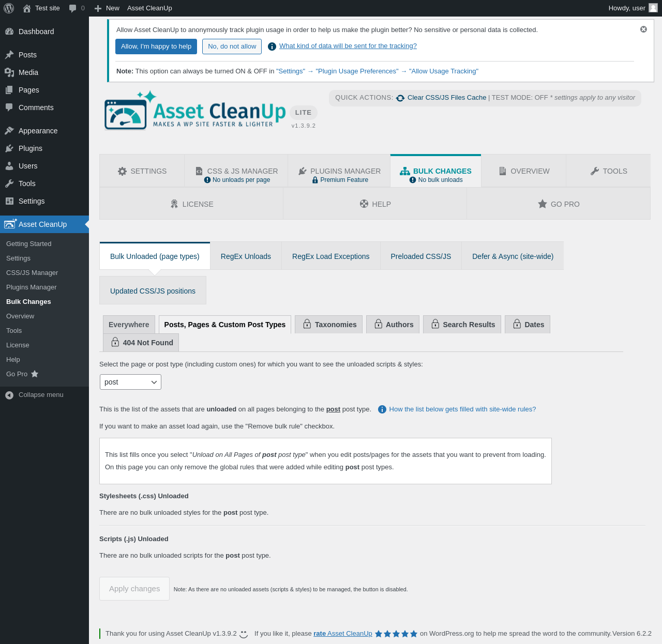Select the locked Authors tab
The image size is (662, 644).
[393, 325]
